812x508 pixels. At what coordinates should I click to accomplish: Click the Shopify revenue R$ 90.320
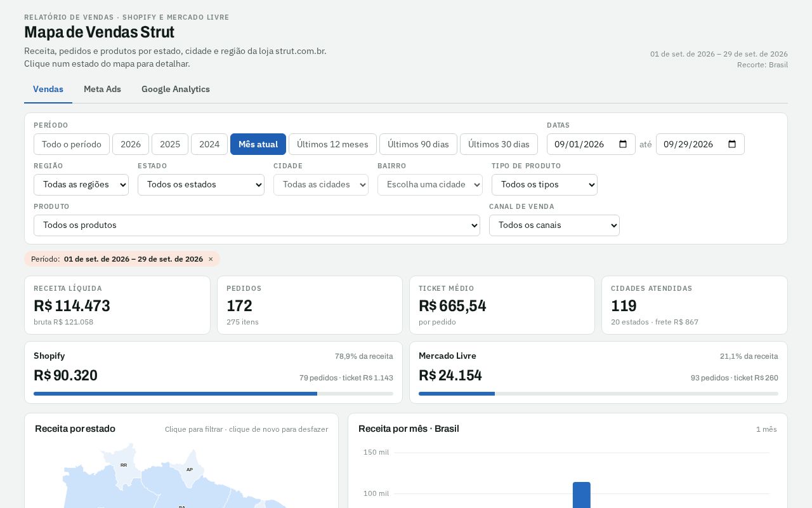coord(65,375)
